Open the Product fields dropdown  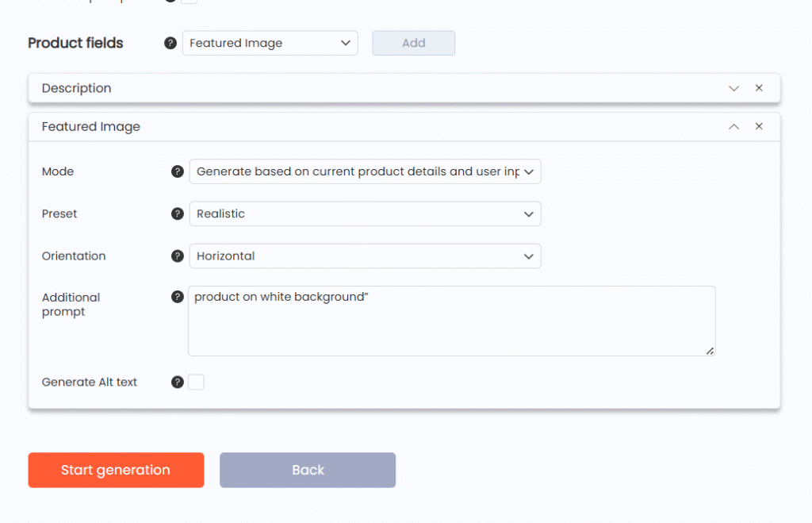(x=270, y=43)
